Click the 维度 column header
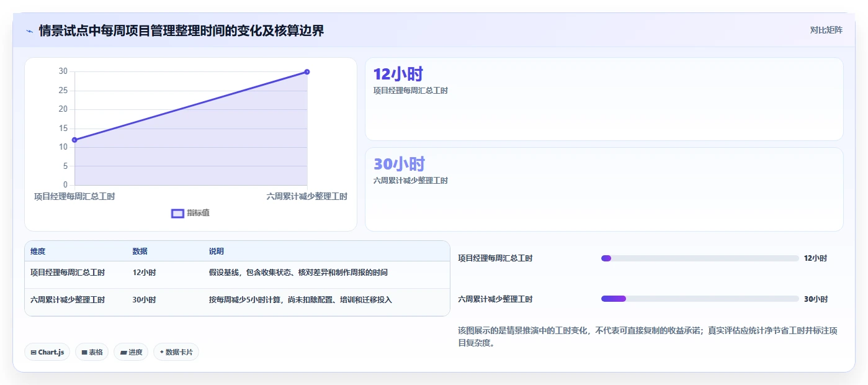The image size is (868, 385). click(x=38, y=251)
